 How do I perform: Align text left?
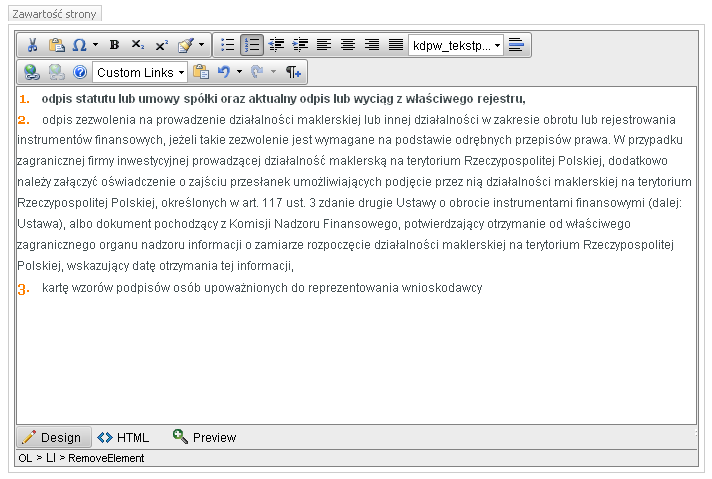pos(324,45)
